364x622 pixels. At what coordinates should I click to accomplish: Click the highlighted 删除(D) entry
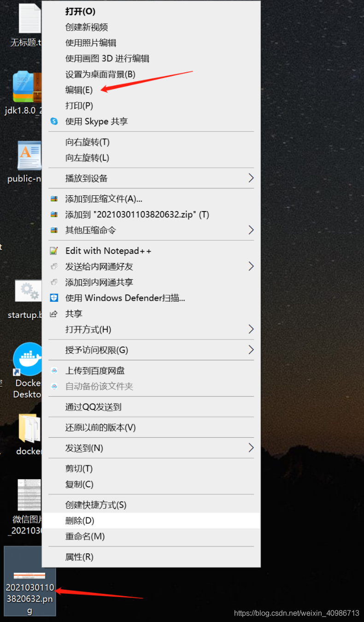151,521
